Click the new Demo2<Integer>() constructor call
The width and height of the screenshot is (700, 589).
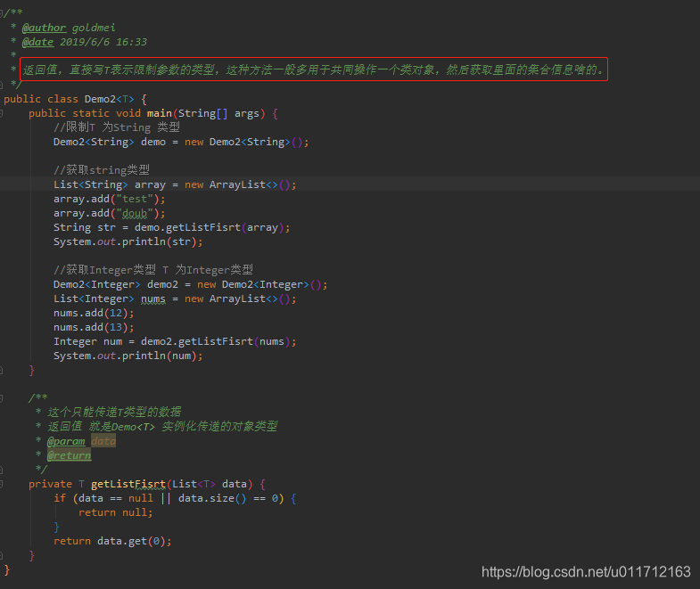259,284
